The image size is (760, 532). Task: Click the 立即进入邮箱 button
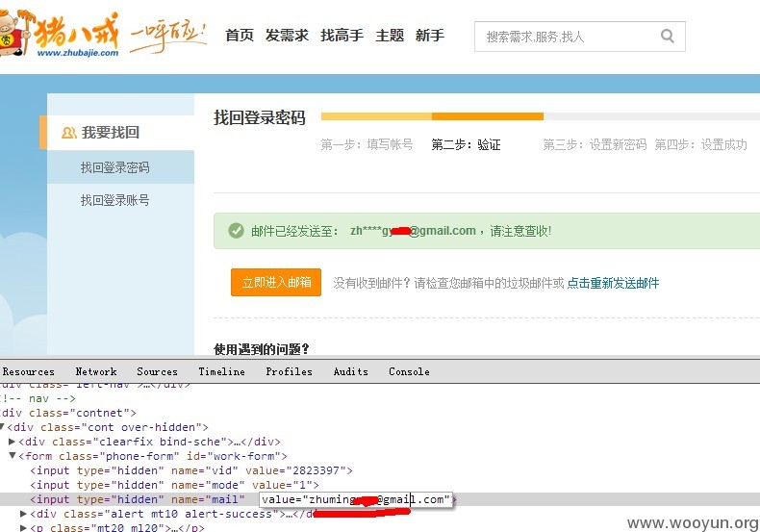click(276, 282)
